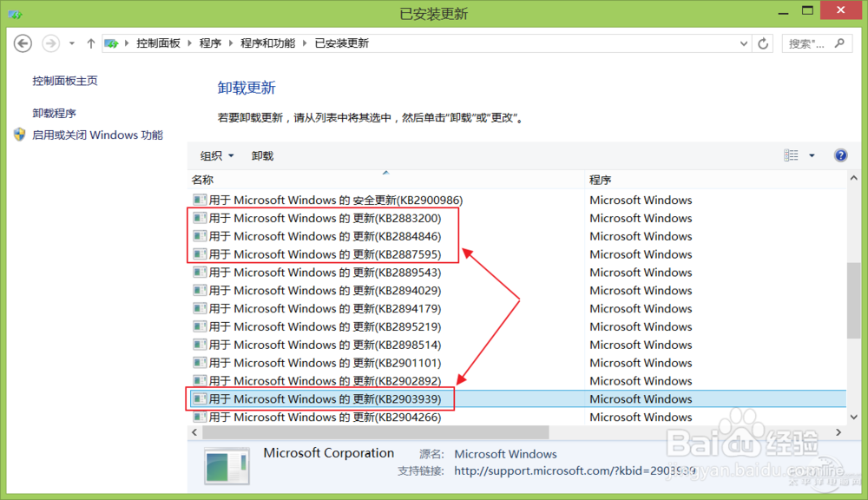Open 程序 breadcrumb
868x500 pixels.
click(x=210, y=43)
